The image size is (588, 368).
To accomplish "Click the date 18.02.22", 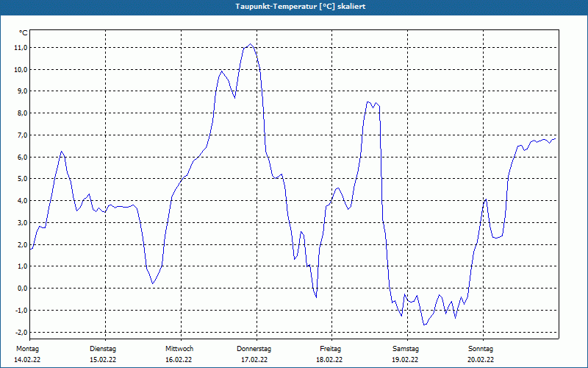I will 329,360.
